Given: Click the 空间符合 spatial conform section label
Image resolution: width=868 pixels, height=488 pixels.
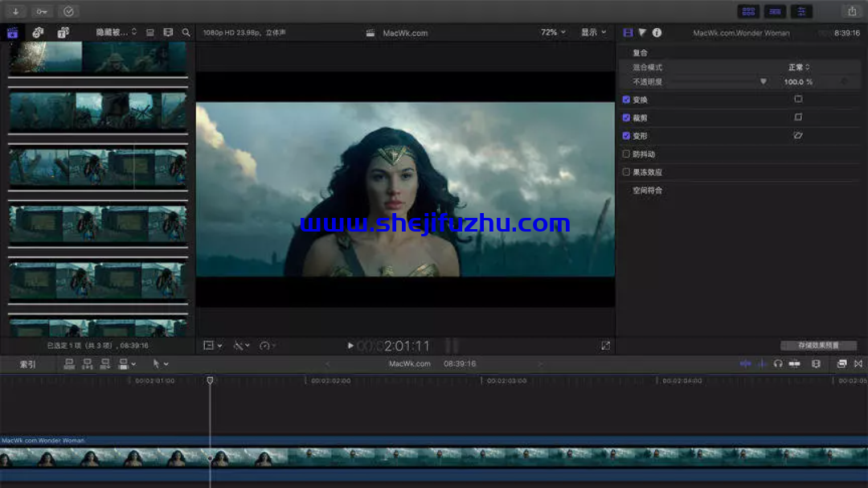Looking at the screenshot, I should 648,191.
